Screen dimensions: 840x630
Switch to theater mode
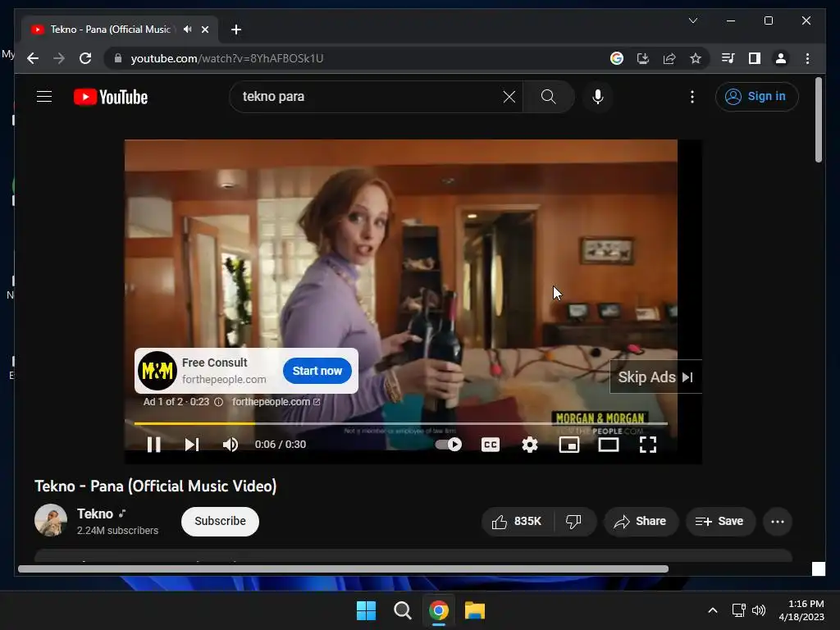click(609, 445)
